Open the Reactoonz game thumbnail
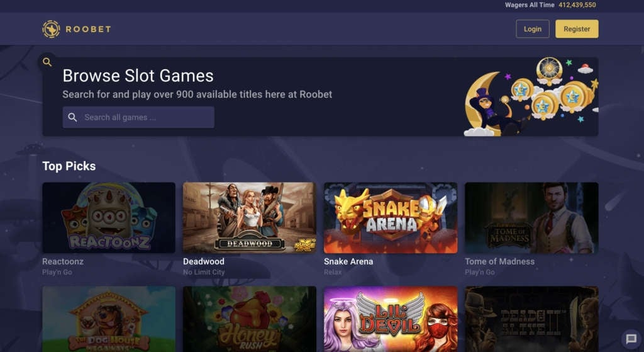Image resolution: width=644 pixels, height=352 pixels. (109, 218)
